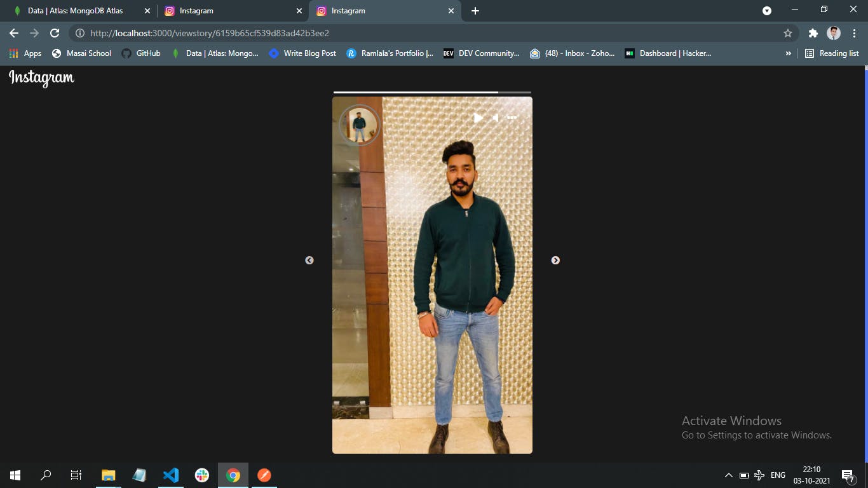Go back using the browser back arrow

14,33
